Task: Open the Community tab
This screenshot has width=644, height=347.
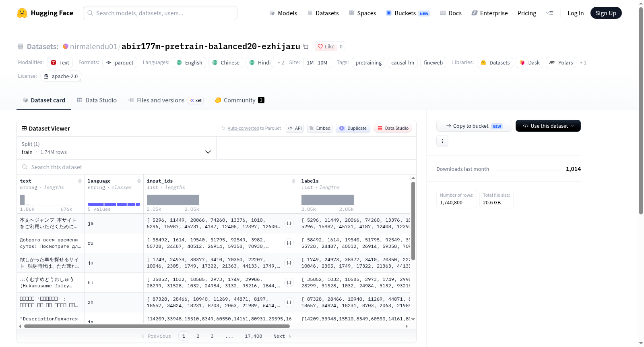Action: pyautogui.click(x=239, y=100)
